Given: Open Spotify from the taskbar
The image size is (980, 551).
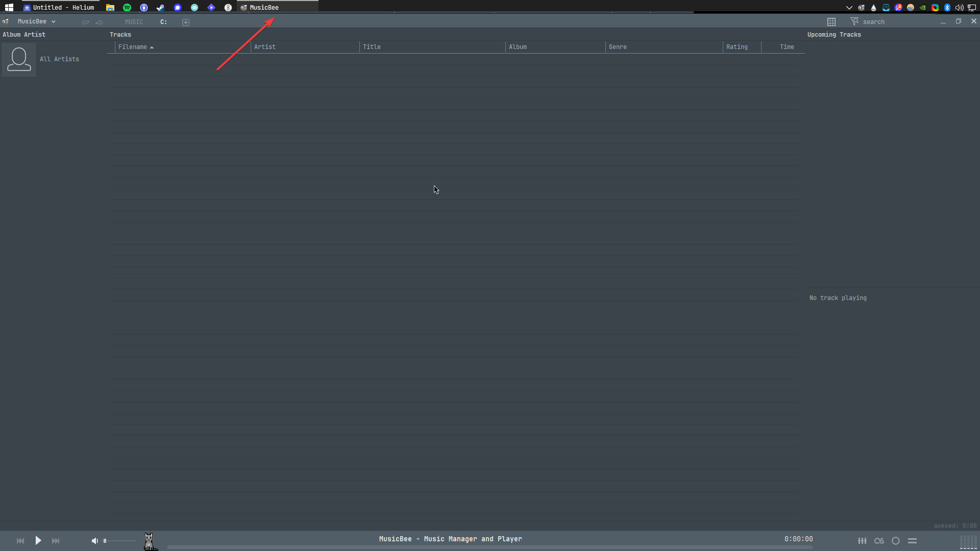Looking at the screenshot, I should tap(127, 8).
